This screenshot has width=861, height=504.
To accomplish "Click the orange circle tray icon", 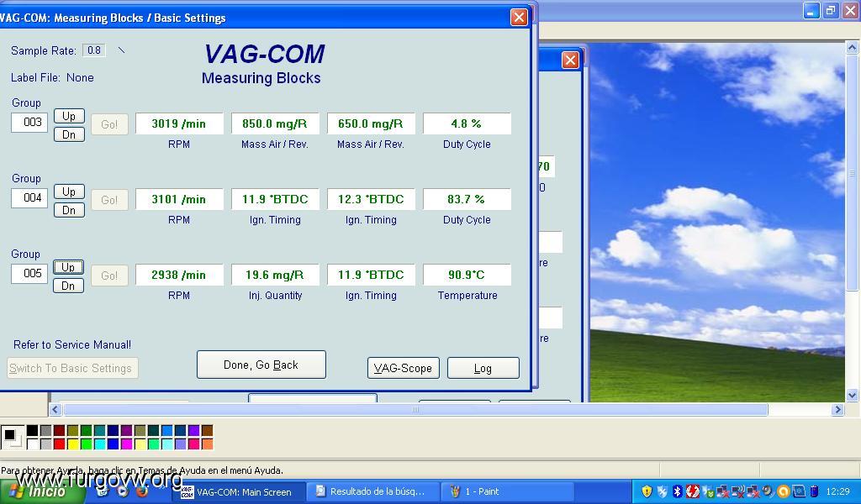I will [784, 491].
